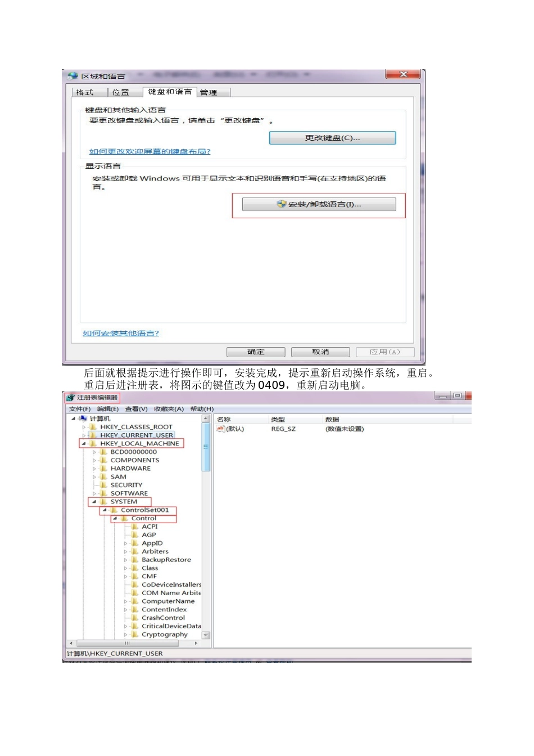Select the HARDWARE key
Image resolution: width=534 pixels, height=756 pixels.
click(130, 469)
